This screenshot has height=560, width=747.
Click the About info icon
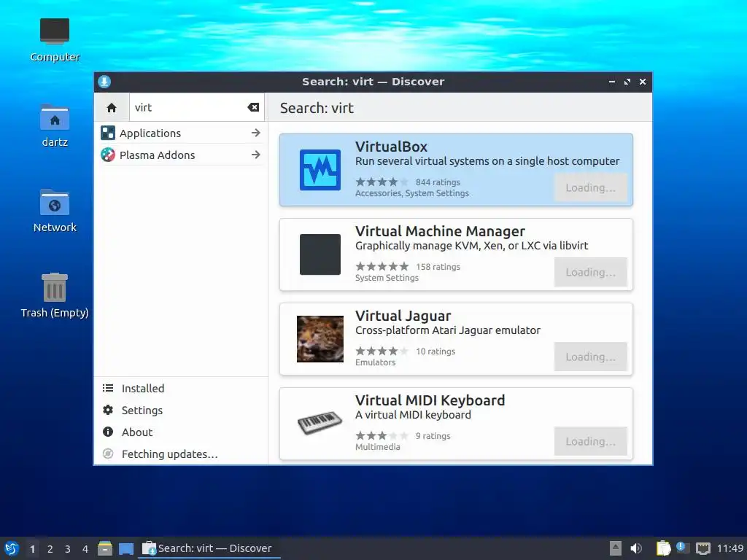[108, 432]
